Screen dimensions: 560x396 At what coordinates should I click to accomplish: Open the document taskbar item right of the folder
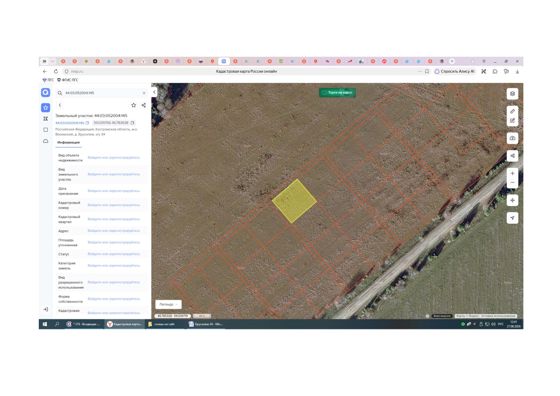205,324
